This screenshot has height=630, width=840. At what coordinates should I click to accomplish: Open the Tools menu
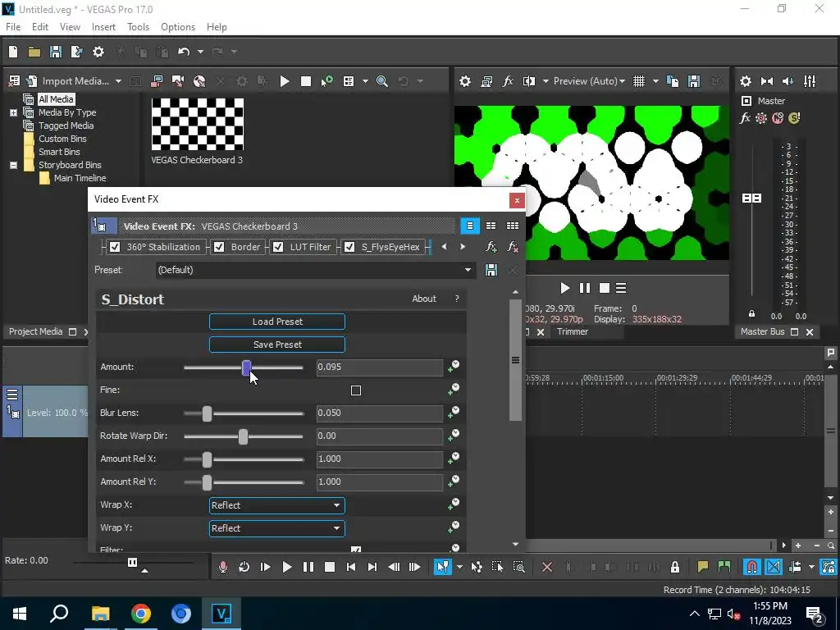click(x=138, y=27)
